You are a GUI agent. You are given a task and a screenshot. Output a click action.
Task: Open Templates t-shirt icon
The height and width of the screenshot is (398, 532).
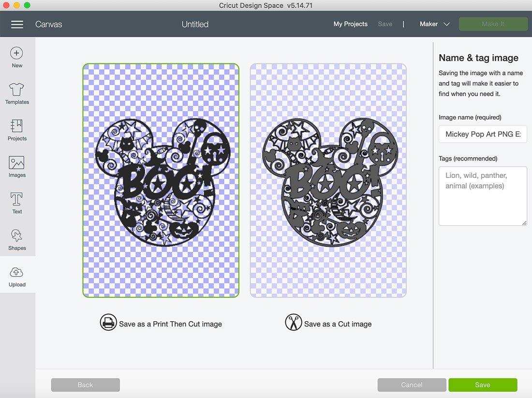(16, 89)
